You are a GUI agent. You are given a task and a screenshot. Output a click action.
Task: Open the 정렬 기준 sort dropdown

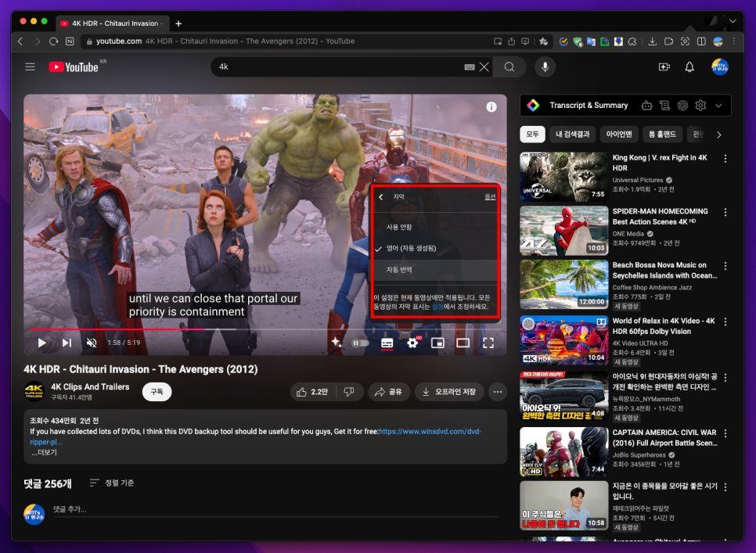click(112, 483)
